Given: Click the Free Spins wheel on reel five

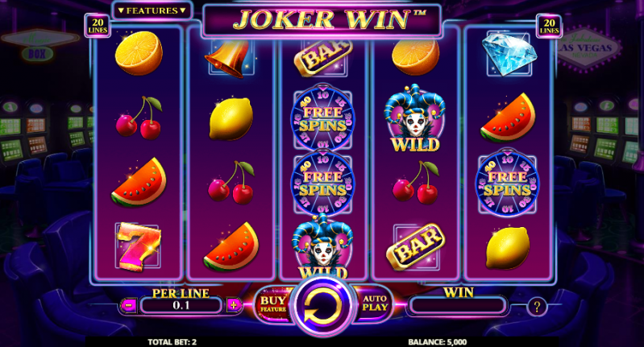Looking at the screenshot, I should pos(508,183).
